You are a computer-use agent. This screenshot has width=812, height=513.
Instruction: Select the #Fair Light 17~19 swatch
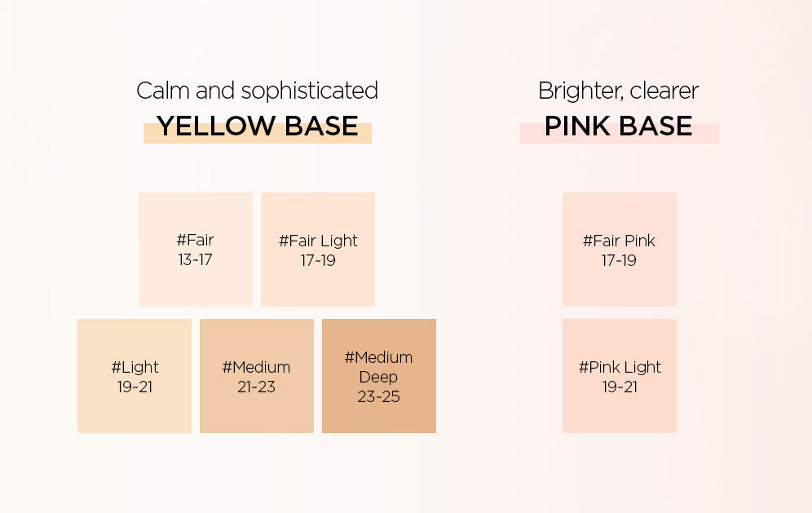(x=318, y=250)
